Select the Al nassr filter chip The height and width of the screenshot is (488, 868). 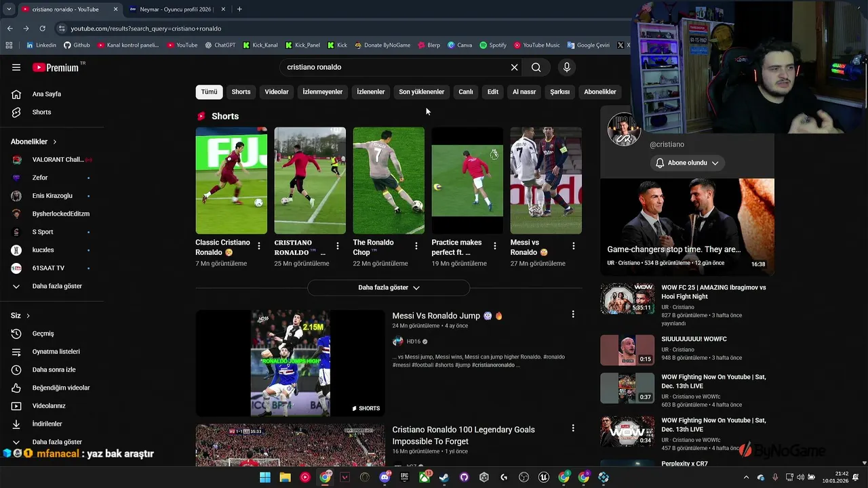pyautogui.click(x=524, y=91)
